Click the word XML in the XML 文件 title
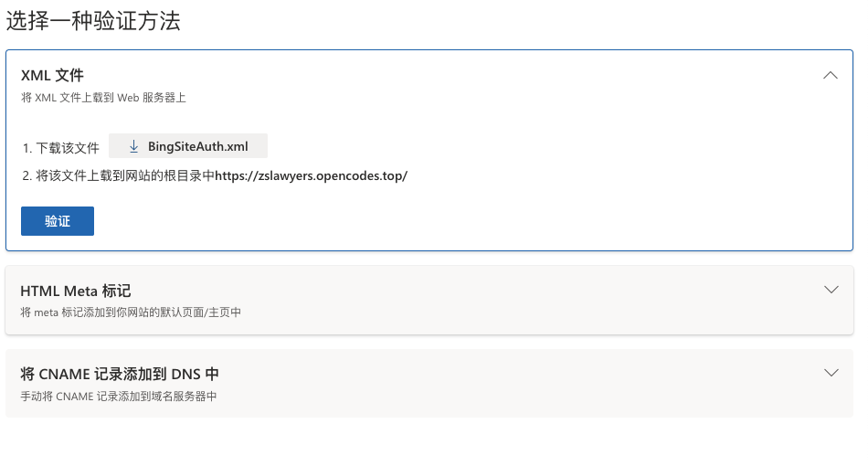 point(36,75)
